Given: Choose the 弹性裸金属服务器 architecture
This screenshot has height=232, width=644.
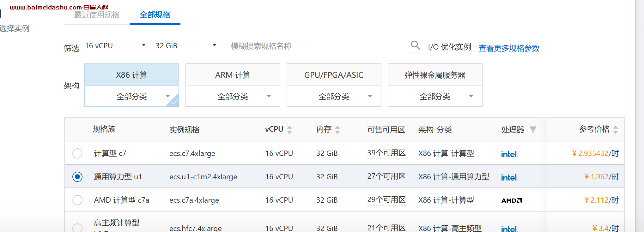Looking at the screenshot, I should pyautogui.click(x=435, y=75).
